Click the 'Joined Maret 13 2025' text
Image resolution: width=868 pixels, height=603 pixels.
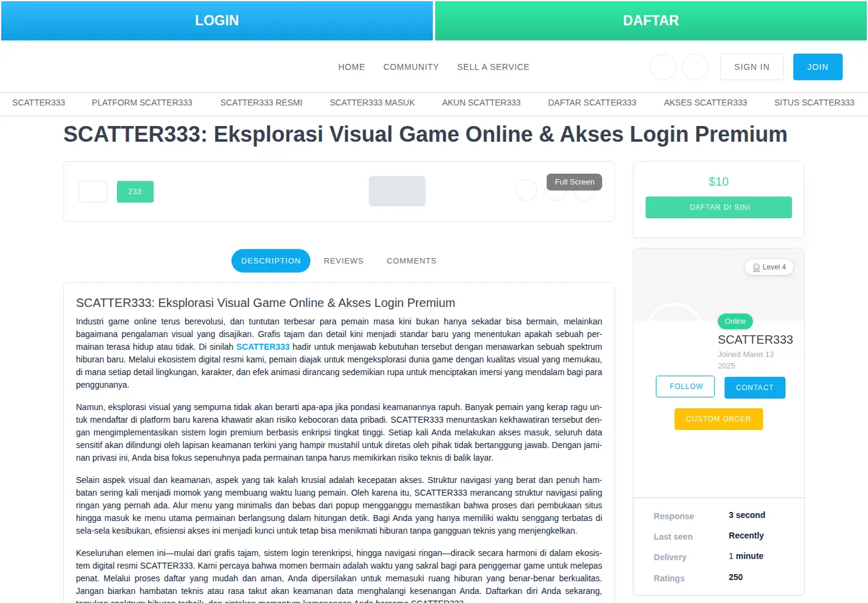click(x=746, y=360)
